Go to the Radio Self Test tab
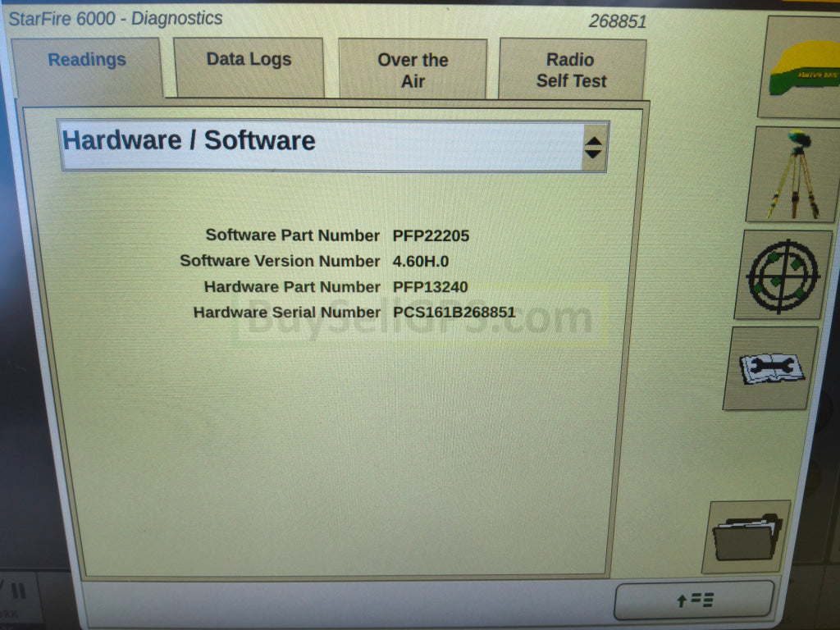 click(571, 70)
